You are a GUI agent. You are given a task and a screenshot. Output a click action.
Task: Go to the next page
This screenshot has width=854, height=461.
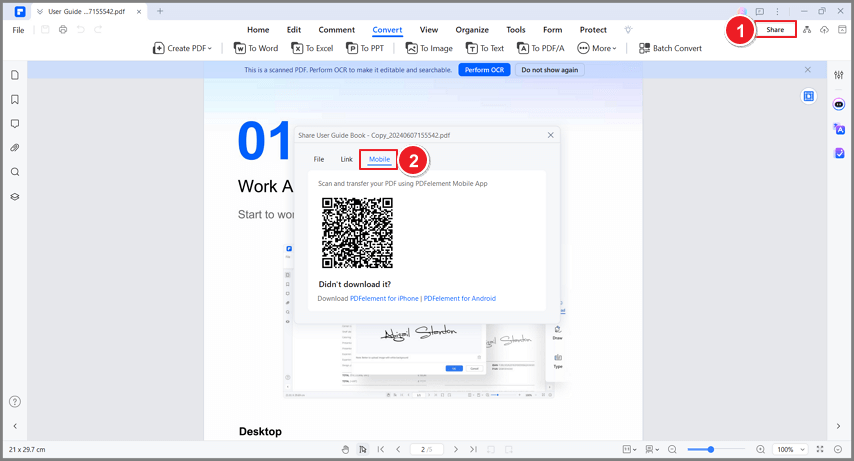456,450
